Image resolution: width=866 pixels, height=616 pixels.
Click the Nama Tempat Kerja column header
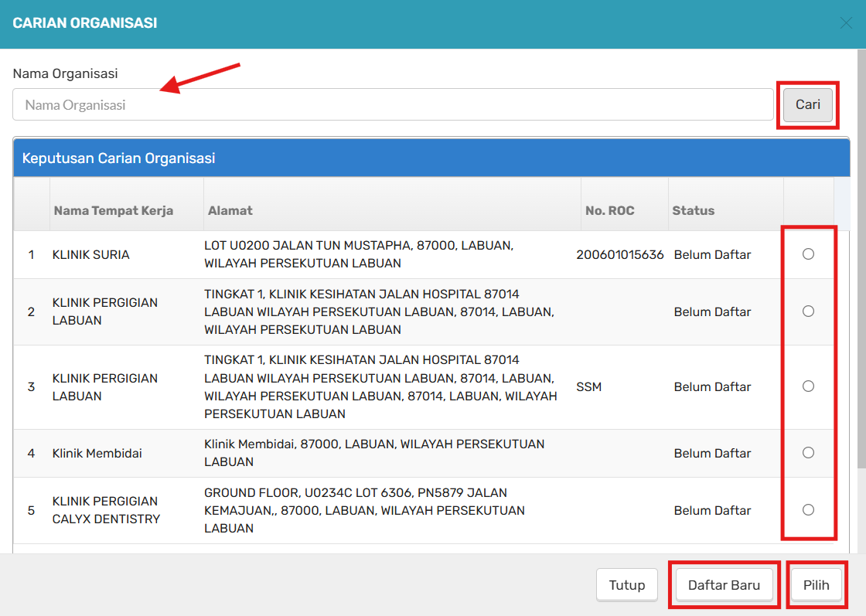[114, 210]
